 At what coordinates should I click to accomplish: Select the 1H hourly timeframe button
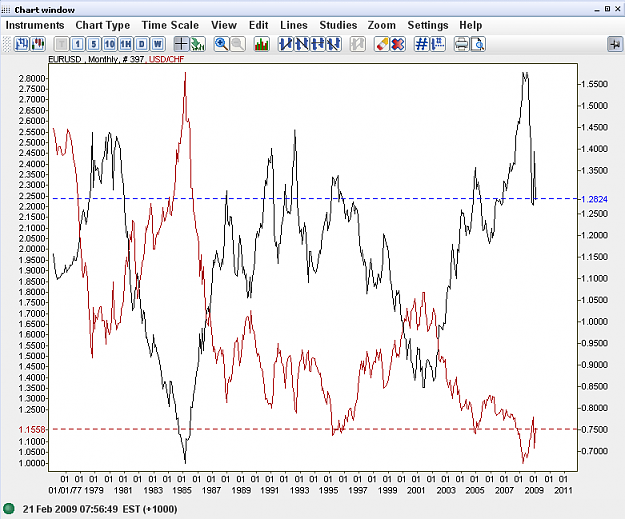[126, 44]
